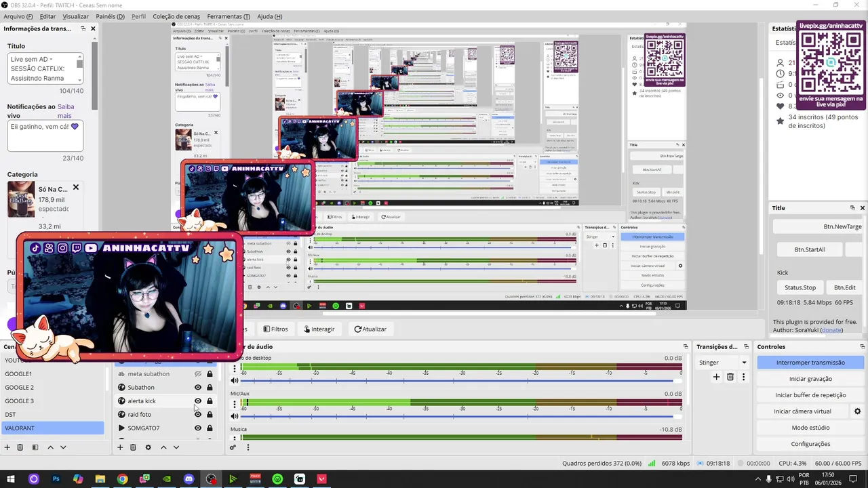The image size is (868, 488).
Task: Follow the Saiba mais link
Action: click(x=65, y=111)
